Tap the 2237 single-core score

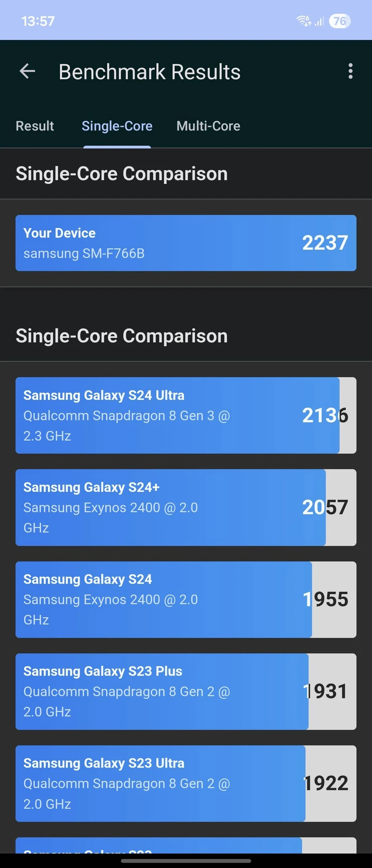(x=325, y=243)
